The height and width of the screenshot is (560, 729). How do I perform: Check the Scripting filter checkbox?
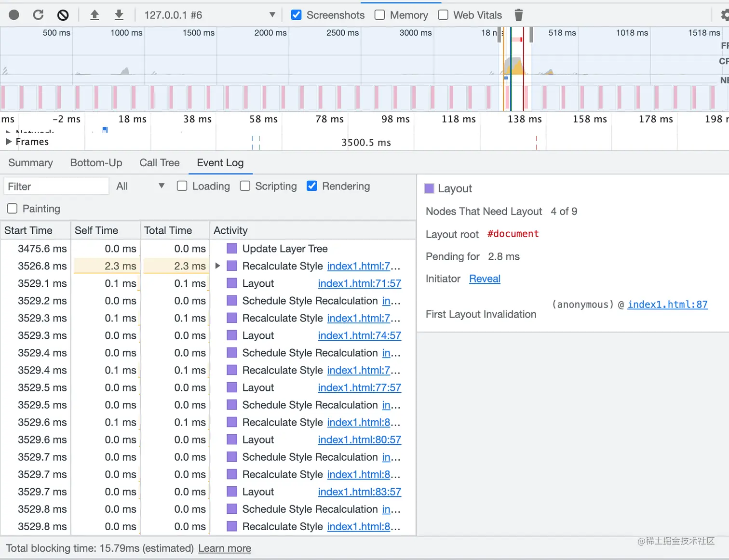(x=245, y=186)
